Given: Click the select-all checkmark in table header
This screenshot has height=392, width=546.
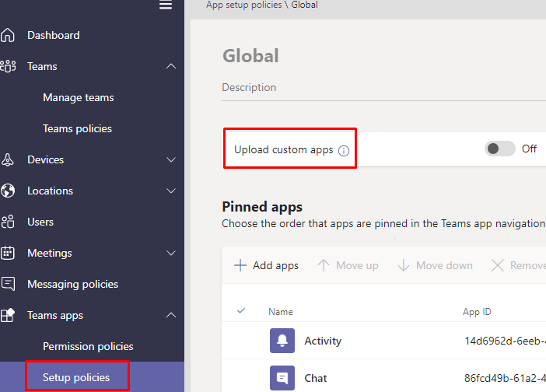Looking at the screenshot, I should point(241,310).
